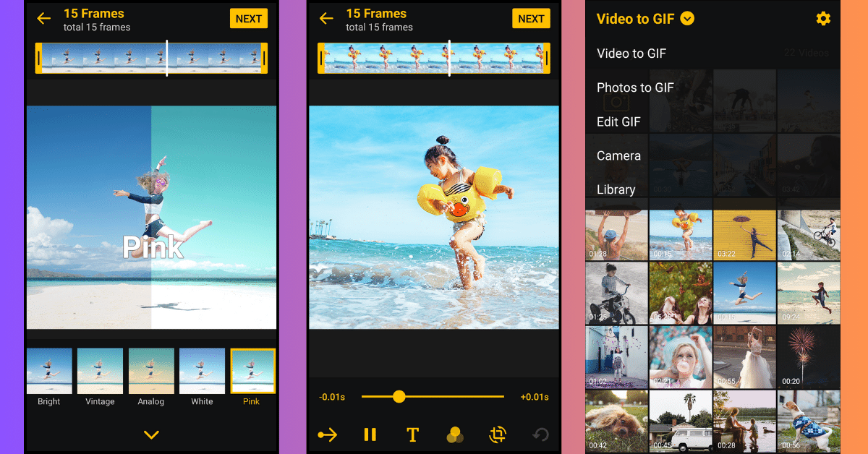
Task: Open the 00:56 dog in blue sweater video
Action: pos(809,421)
